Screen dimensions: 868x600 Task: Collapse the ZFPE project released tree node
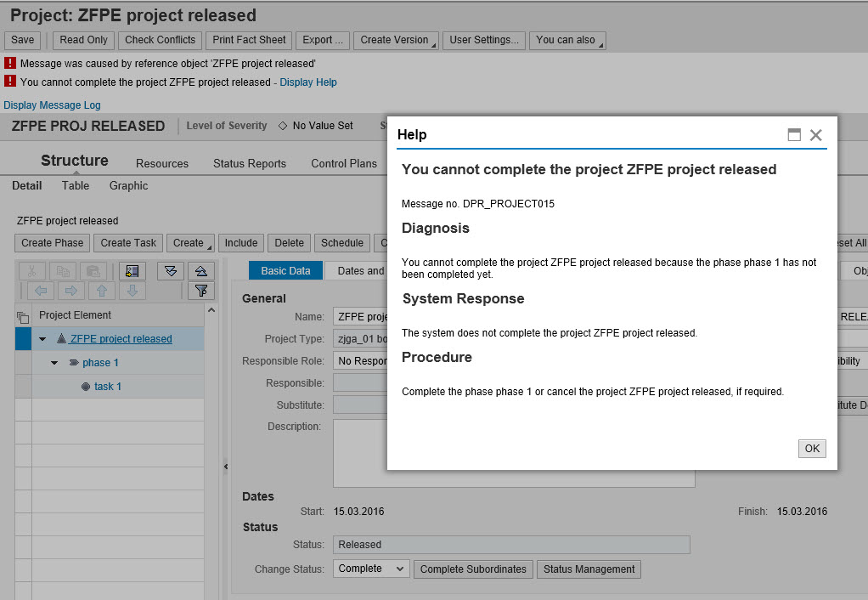click(x=42, y=339)
